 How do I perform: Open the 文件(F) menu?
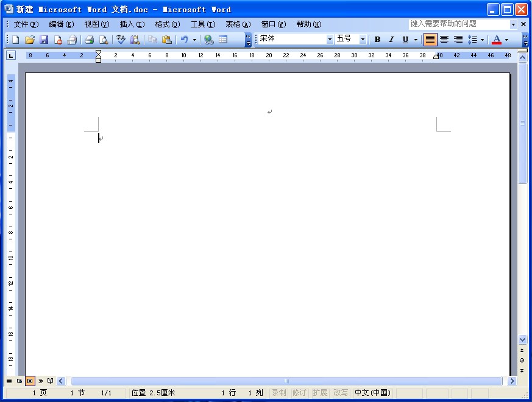point(26,24)
